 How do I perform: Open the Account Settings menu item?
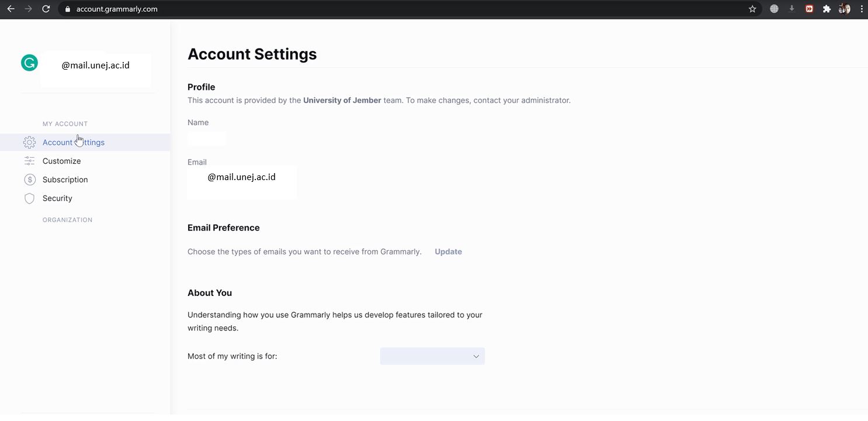coord(85,142)
